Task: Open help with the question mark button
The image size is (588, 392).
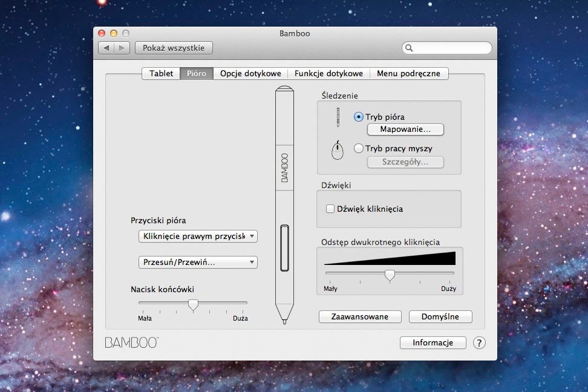Action: pyautogui.click(x=479, y=342)
